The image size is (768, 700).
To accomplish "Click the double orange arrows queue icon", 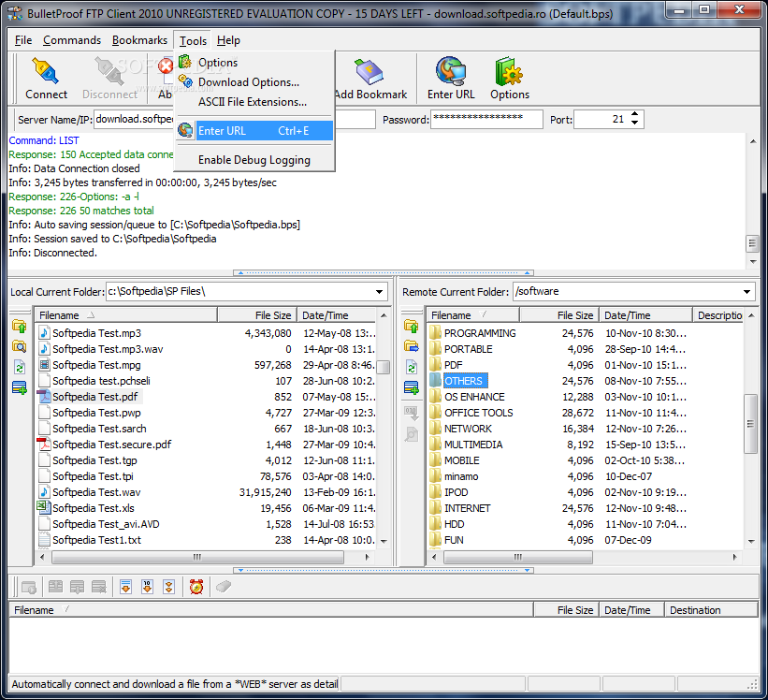I will click(169, 587).
